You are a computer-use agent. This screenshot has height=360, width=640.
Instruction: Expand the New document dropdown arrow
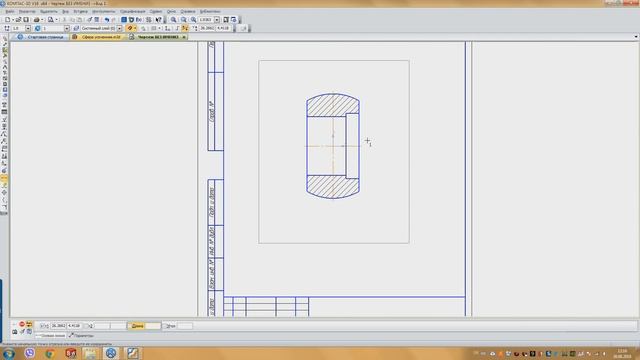[13, 20]
